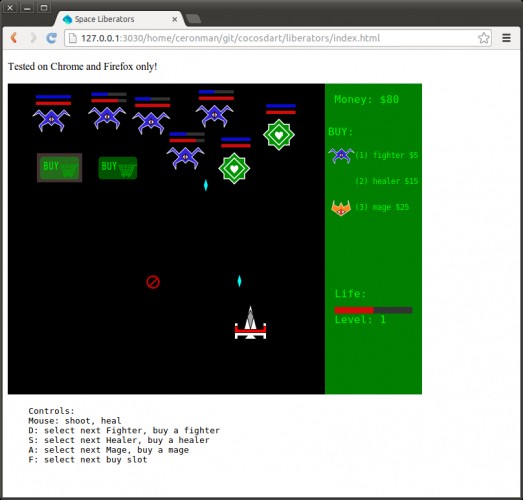Viewport: 523px width, 500px height.
Task: Click the URL address bar
Action: (x=278, y=38)
